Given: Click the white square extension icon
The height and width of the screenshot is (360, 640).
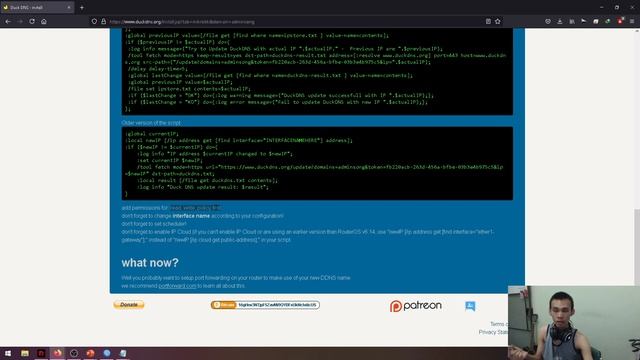Looking at the screenshot, I should coord(596,21).
